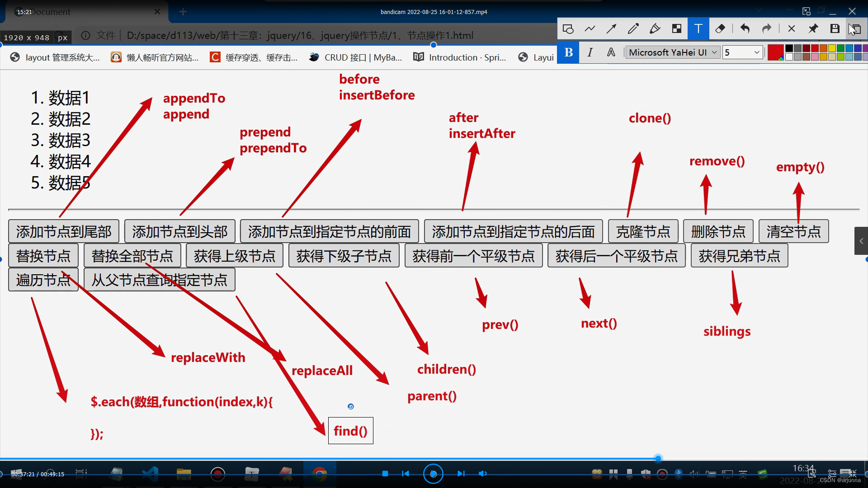Screen dimensions: 868x488
Task: Select the mosaic blur tool
Action: tap(677, 29)
